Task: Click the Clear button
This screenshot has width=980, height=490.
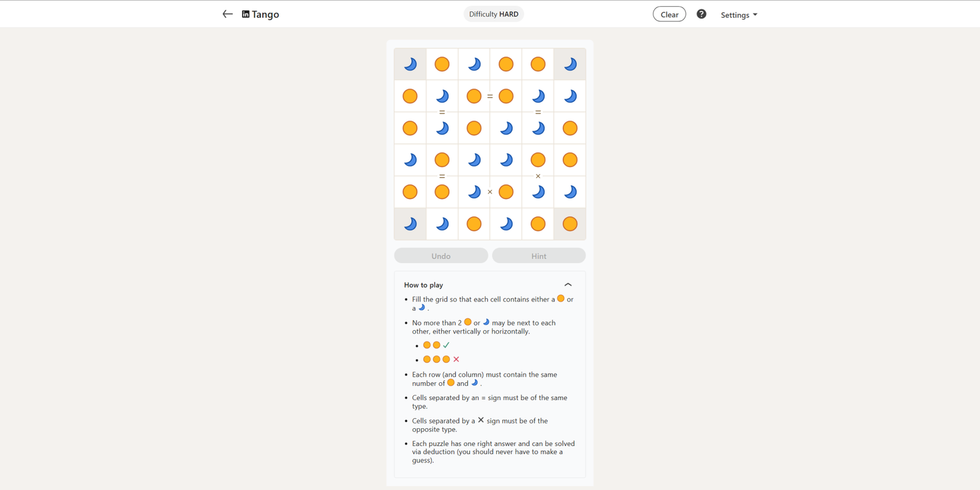Action: [669, 14]
